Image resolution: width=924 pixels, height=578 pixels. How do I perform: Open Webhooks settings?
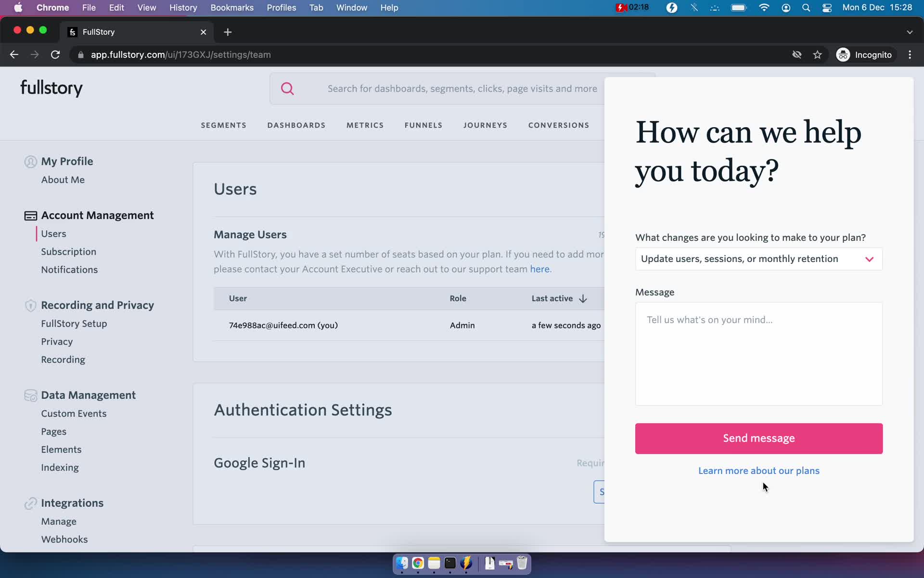coord(64,539)
